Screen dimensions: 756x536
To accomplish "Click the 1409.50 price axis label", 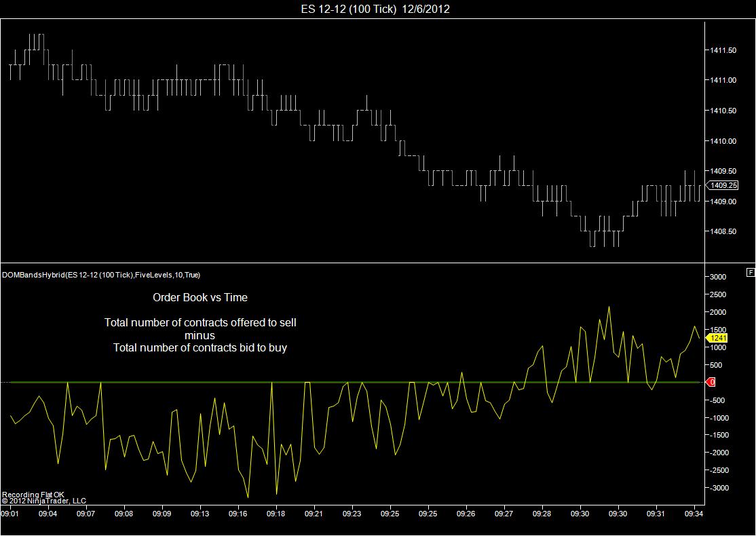I will click(723, 170).
